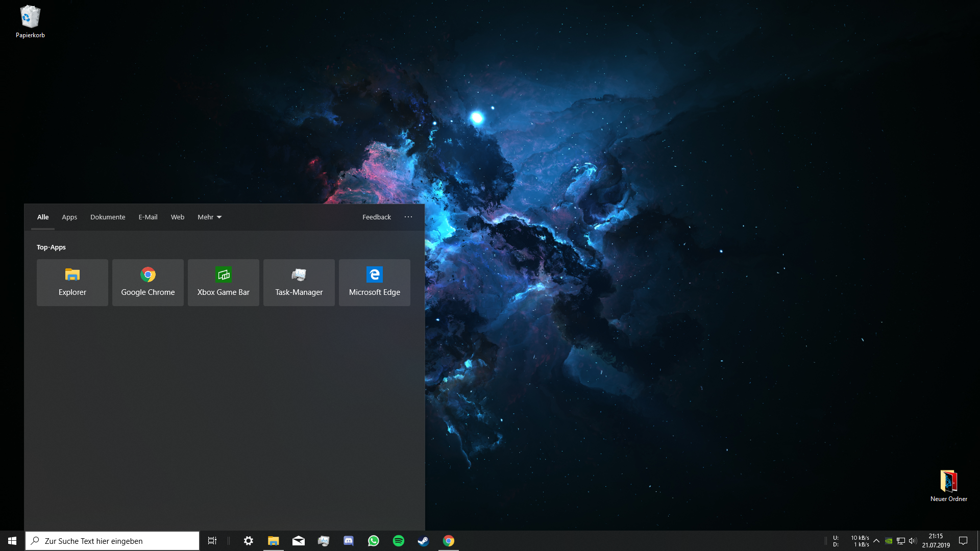This screenshot has width=980, height=551.
Task: Launch Steam from taskbar
Action: coord(423,540)
